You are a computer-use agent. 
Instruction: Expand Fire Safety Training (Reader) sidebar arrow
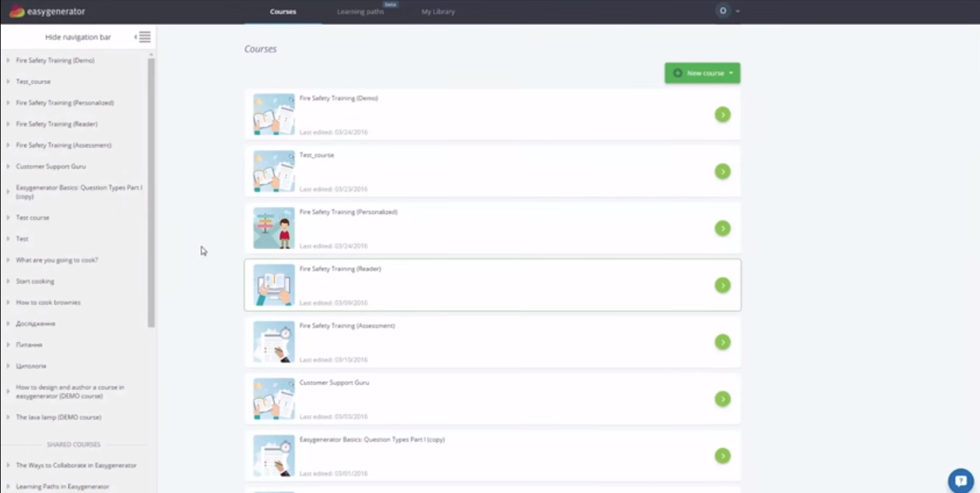pos(8,124)
